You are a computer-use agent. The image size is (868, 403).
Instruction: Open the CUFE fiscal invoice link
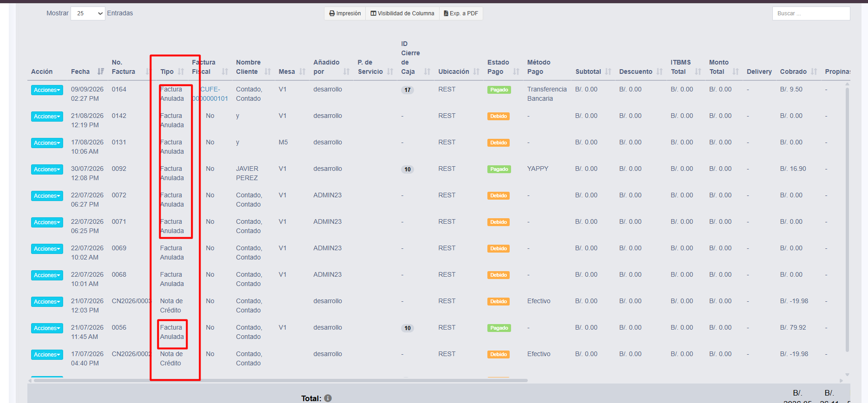210,94
